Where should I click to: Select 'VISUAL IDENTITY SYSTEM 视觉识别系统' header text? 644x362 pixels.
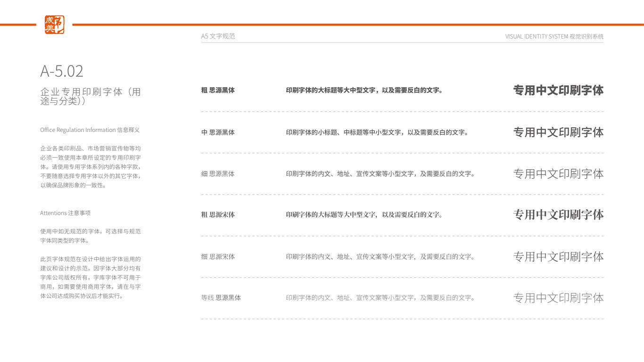(x=554, y=36)
